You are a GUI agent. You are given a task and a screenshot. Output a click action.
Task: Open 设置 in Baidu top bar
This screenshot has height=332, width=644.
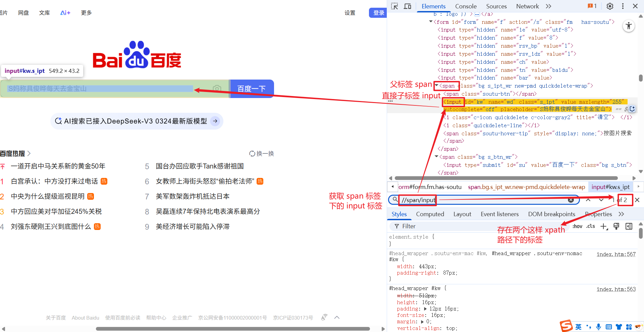pyautogui.click(x=350, y=13)
